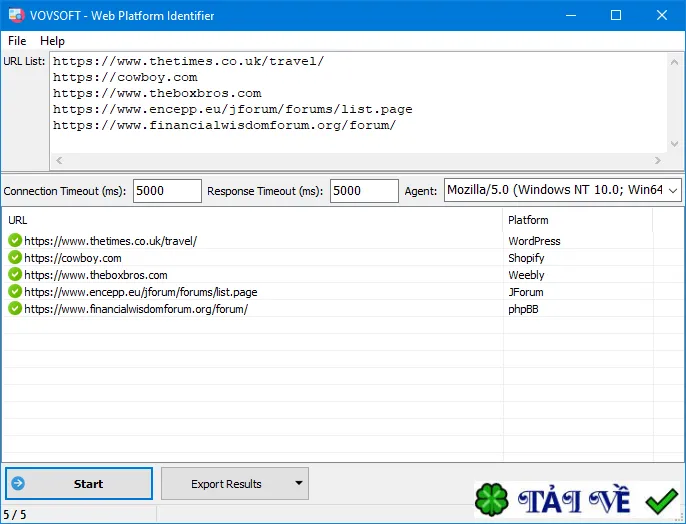
Task: Click inside the URL List text area
Action: tap(358, 103)
